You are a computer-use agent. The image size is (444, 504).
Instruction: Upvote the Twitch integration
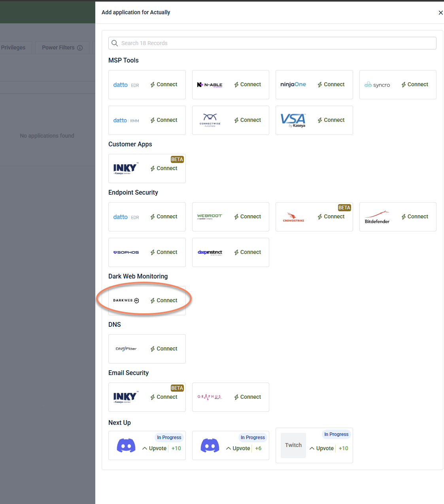[x=322, y=448]
